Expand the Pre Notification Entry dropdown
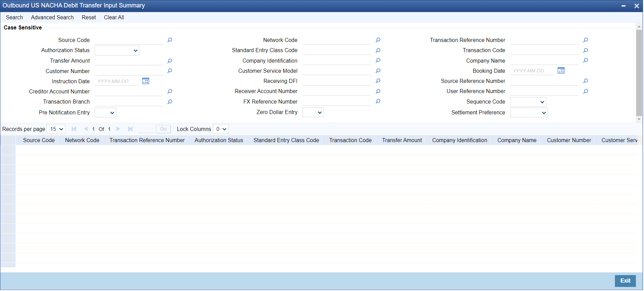644x291 pixels. pos(105,113)
